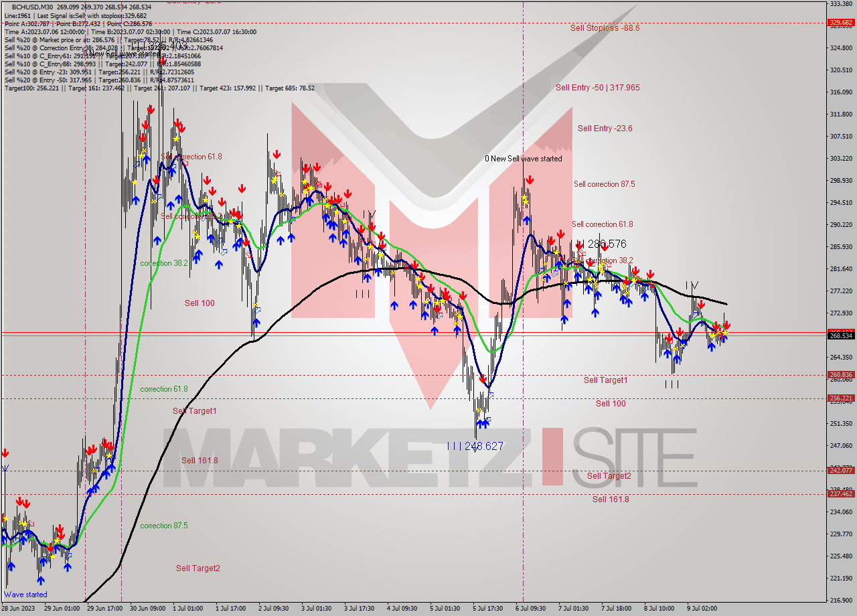The image size is (857, 616).
Task: Click the red 237.462 price tag
Action: pyautogui.click(x=841, y=494)
